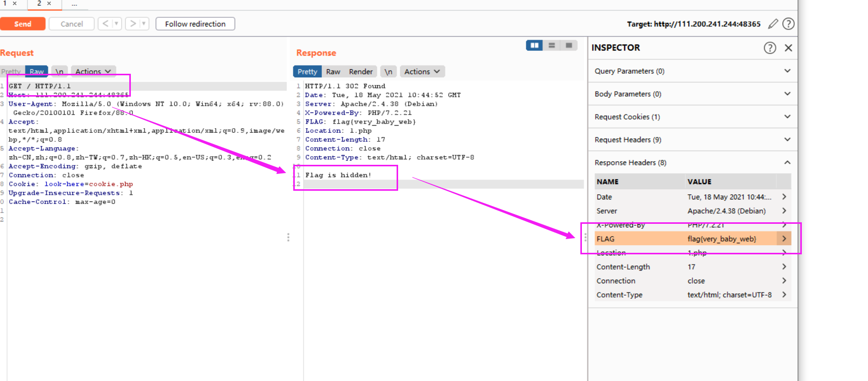Image resolution: width=868 pixels, height=381 pixels.
Task: Click the splitter handle between request and response
Action: click(x=288, y=237)
